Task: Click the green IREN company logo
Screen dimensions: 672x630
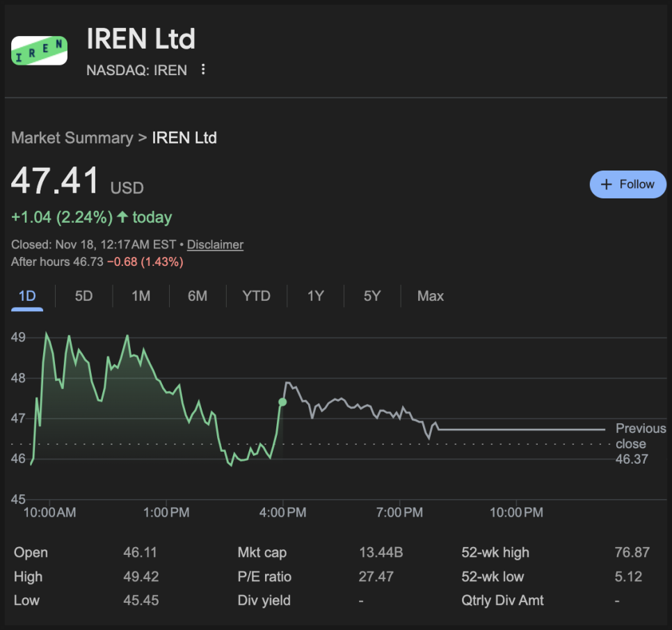Action: (x=39, y=50)
